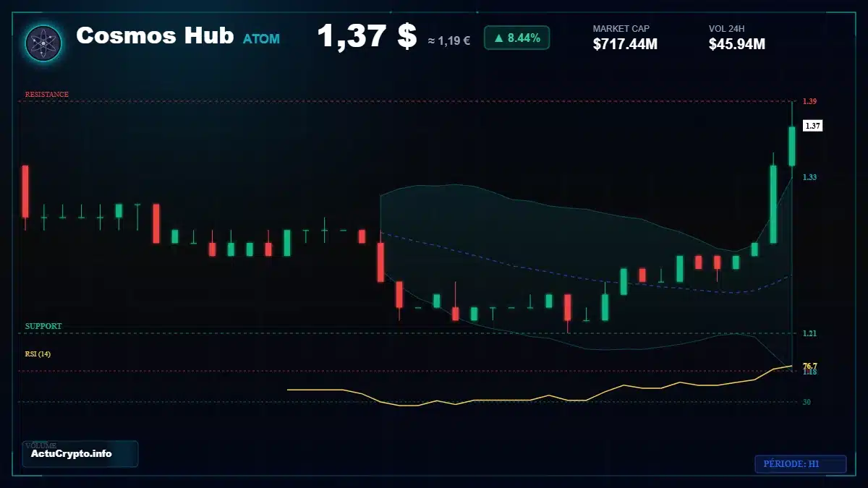The height and width of the screenshot is (488, 868).
Task: Click the 1.33 axis price label
Action: click(x=809, y=177)
